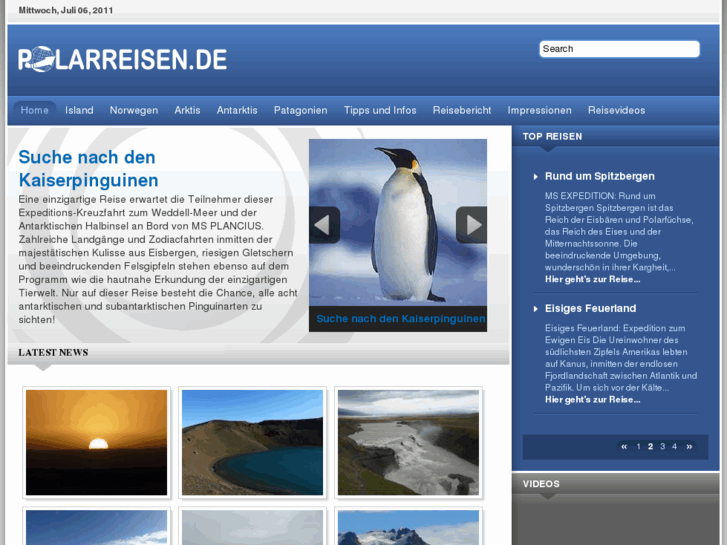Click into the Search field
Image resolution: width=727 pixels, height=545 pixels.
pos(619,49)
